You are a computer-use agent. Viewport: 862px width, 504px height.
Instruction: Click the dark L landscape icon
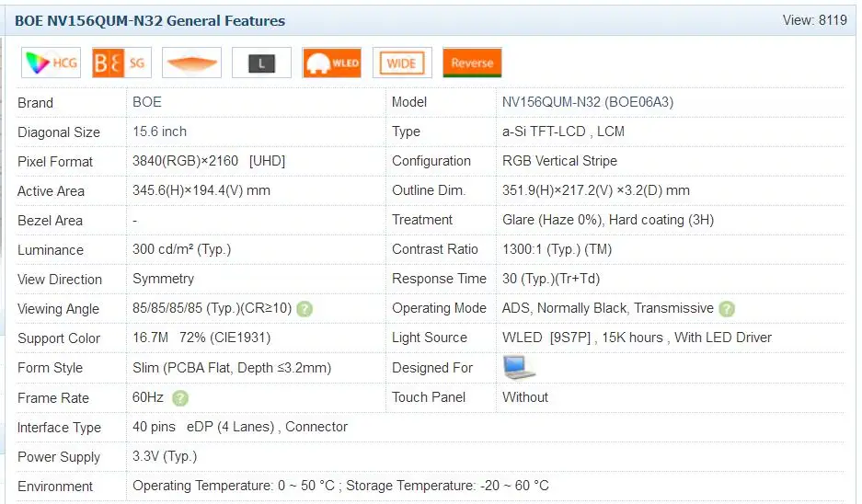click(x=261, y=63)
